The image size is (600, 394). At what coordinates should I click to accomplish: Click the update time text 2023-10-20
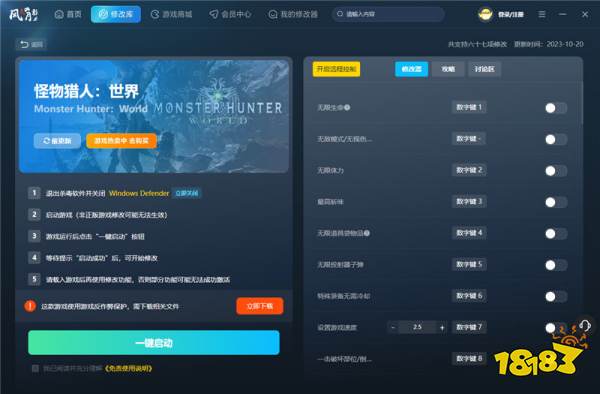548,44
